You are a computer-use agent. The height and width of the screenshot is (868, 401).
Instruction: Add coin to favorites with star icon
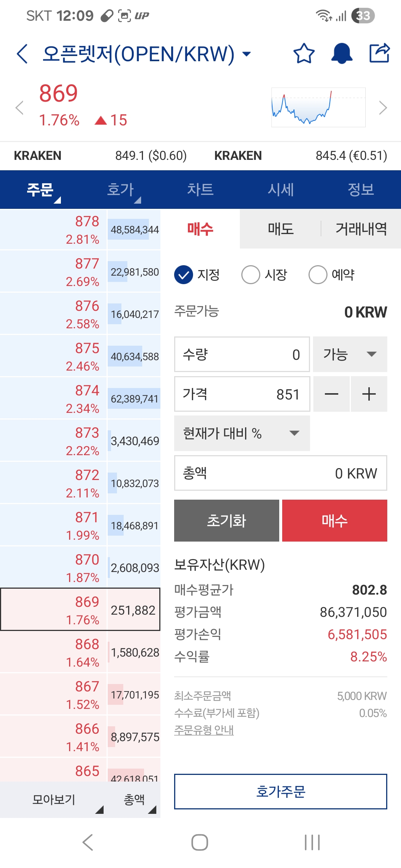304,54
